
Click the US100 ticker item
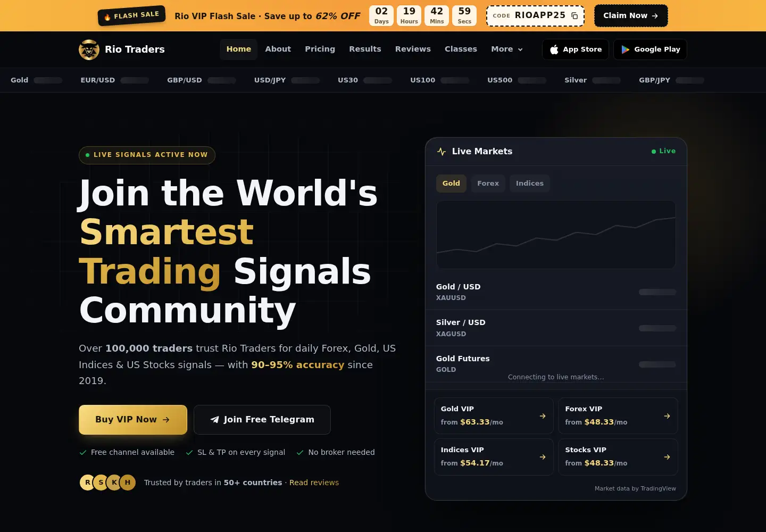click(x=440, y=80)
